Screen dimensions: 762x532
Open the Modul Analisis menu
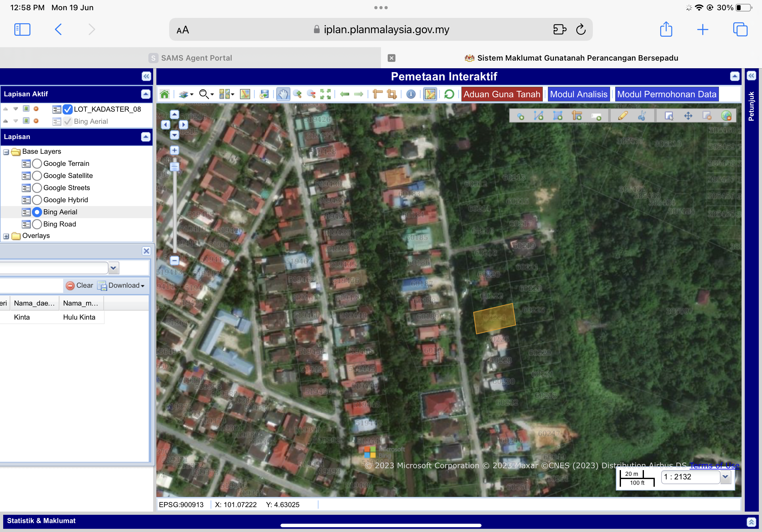click(x=579, y=94)
